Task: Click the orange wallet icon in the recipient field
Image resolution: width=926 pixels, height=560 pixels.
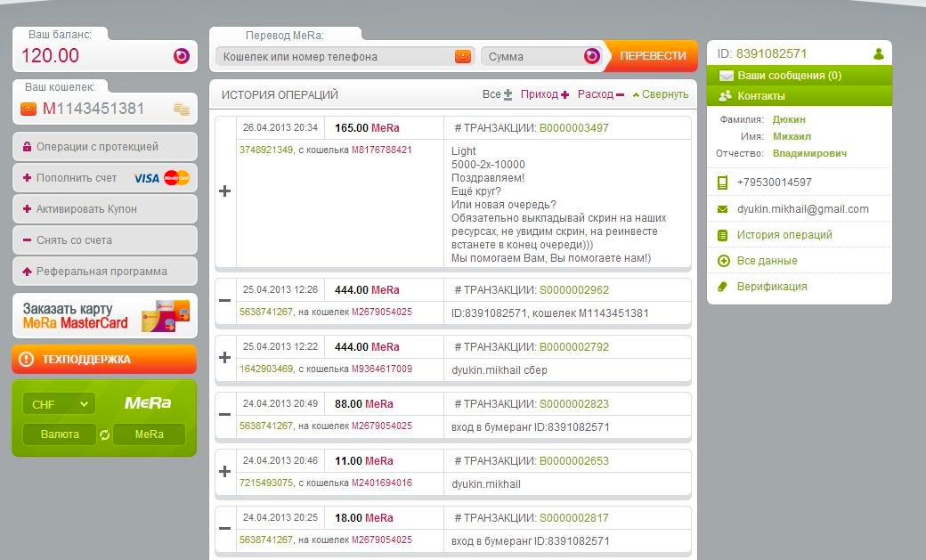Action: (463, 56)
